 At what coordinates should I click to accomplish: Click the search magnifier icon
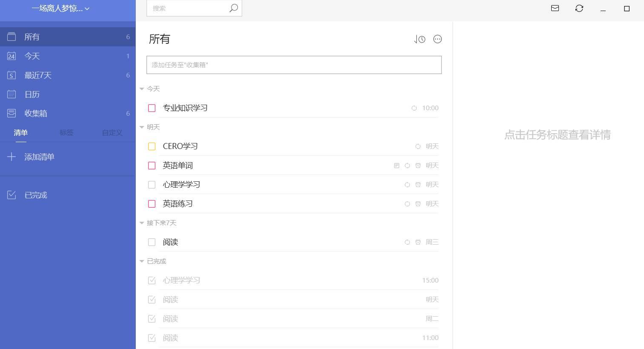(x=234, y=8)
